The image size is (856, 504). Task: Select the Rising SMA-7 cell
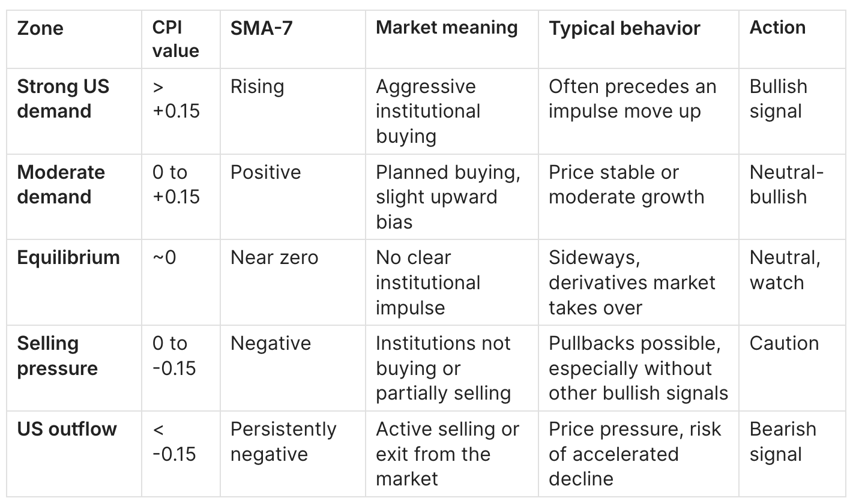tap(257, 86)
